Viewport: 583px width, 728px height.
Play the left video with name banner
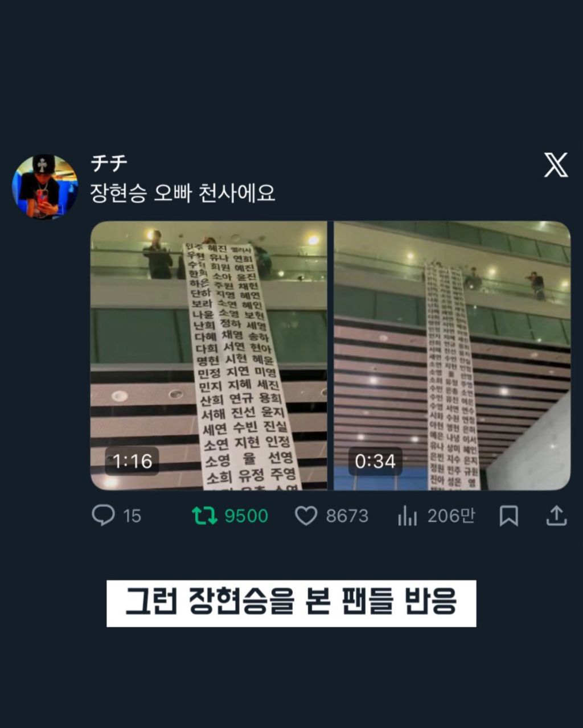tap(209, 355)
